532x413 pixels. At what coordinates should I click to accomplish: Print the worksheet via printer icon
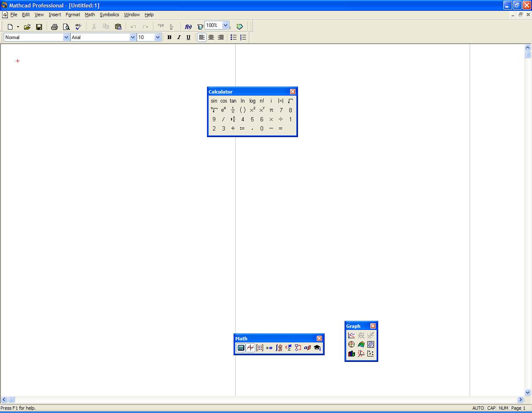pos(54,27)
